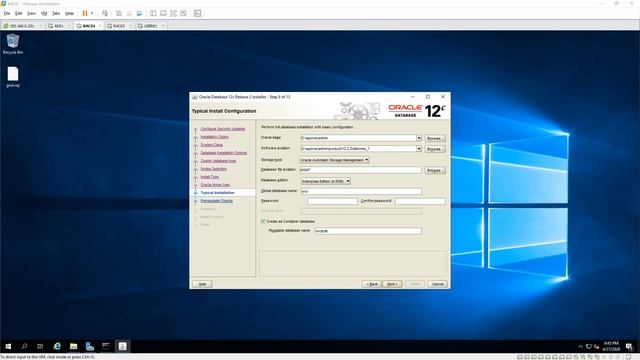Viewport: 640px width, 360px height.
Task: Click Browse next to Software location
Action: (x=434, y=149)
